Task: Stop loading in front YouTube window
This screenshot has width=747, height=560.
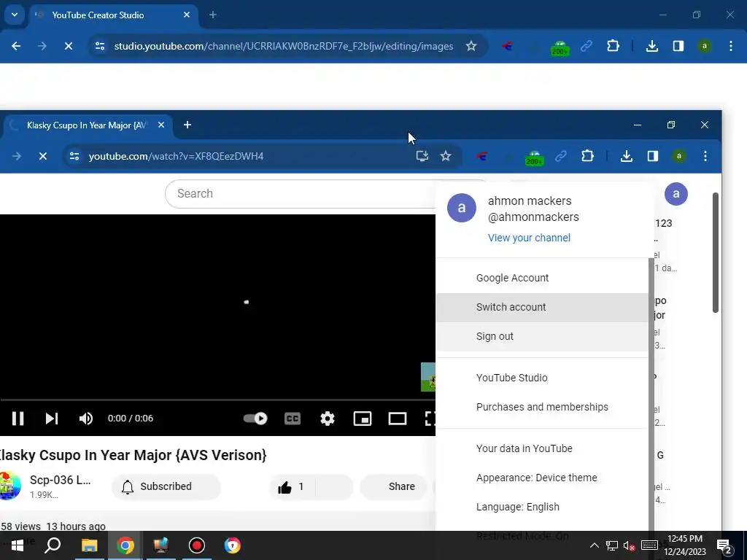Action: pos(43,156)
